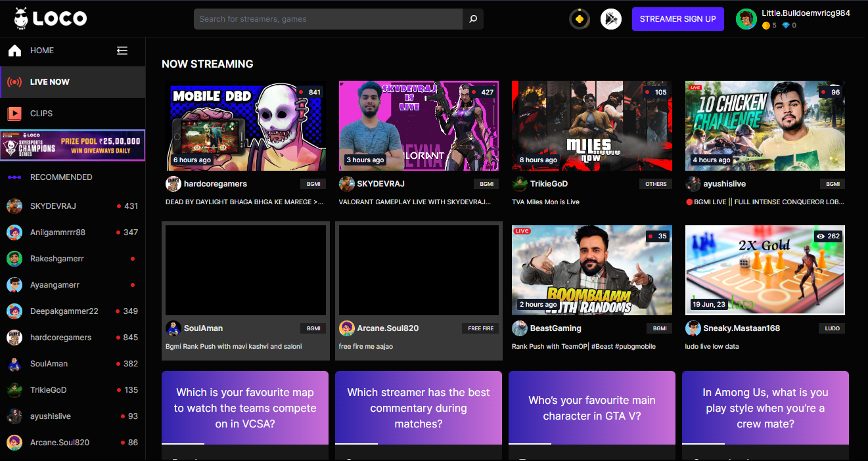Open best commentary streamer poll card

click(x=419, y=408)
